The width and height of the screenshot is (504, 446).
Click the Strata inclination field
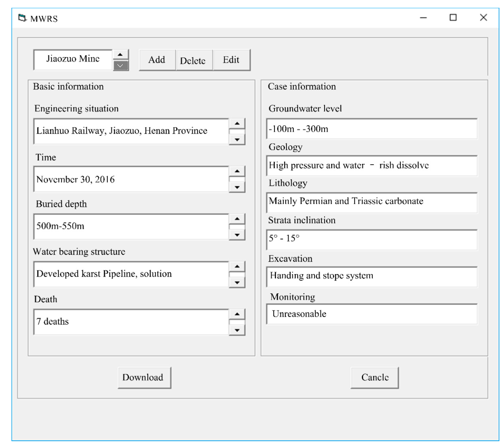(372, 239)
